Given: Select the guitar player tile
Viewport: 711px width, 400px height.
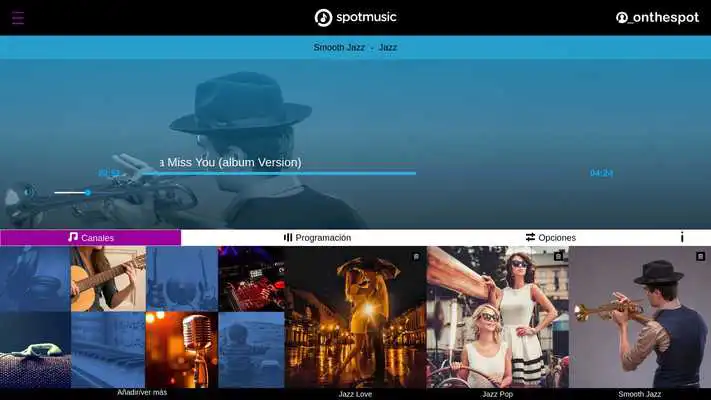Looking at the screenshot, I should click(x=108, y=279).
